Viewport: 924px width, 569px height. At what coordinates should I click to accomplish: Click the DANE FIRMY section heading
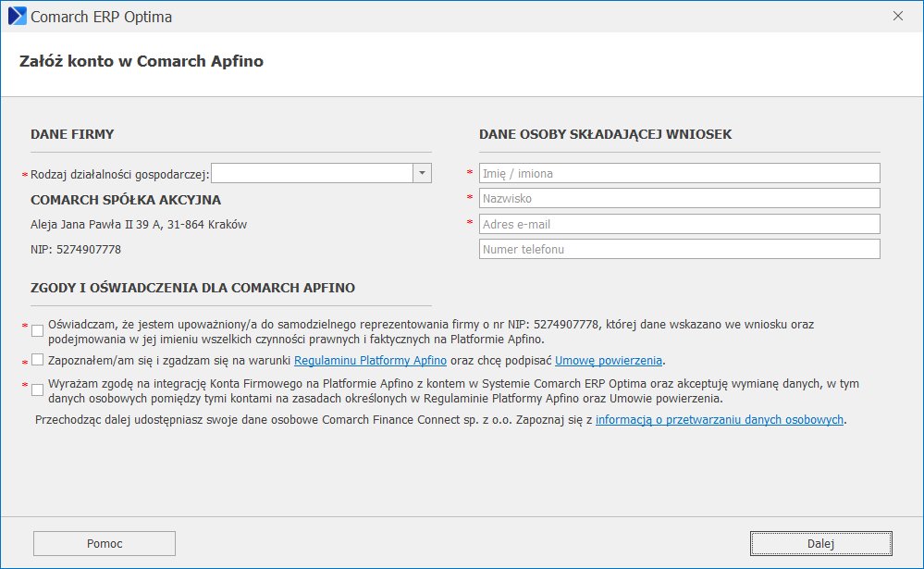(72, 134)
